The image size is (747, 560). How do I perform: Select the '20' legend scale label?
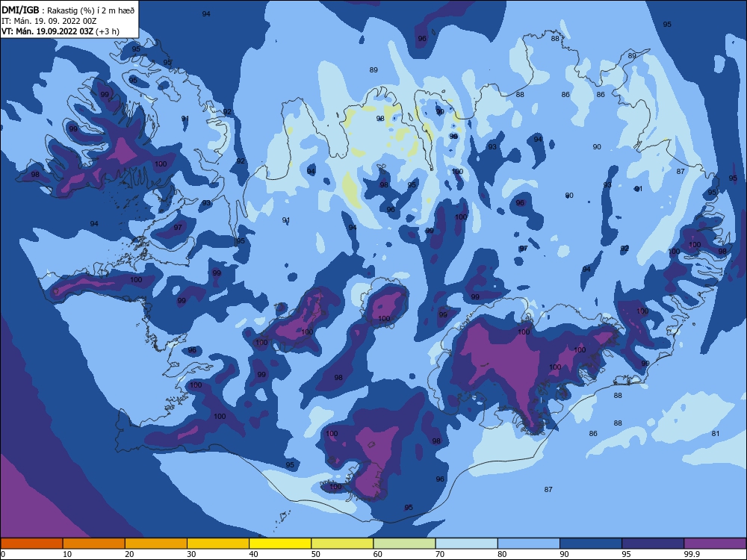(x=129, y=554)
